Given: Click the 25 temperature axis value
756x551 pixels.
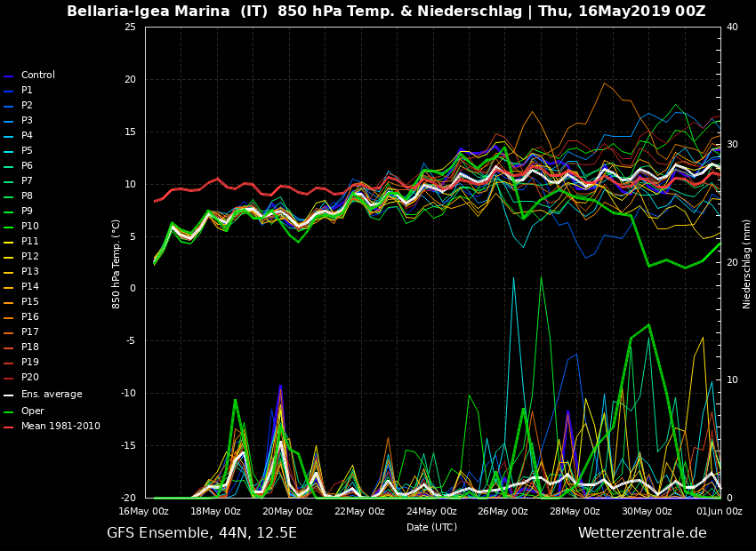Looking at the screenshot, I should coord(130,27).
